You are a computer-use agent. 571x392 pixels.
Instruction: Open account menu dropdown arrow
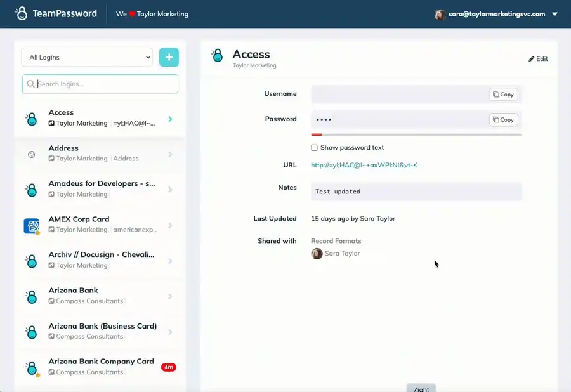(555, 14)
